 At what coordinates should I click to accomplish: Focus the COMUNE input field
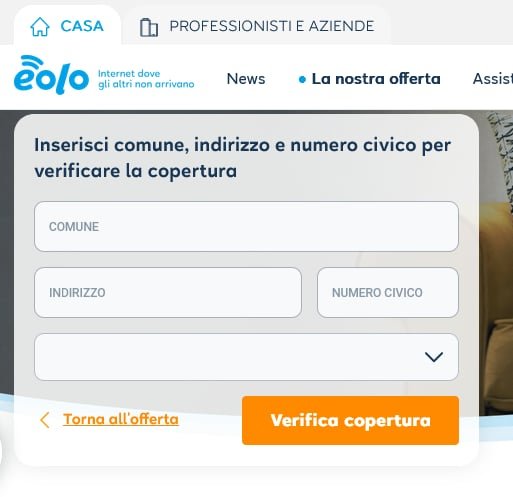click(x=246, y=226)
